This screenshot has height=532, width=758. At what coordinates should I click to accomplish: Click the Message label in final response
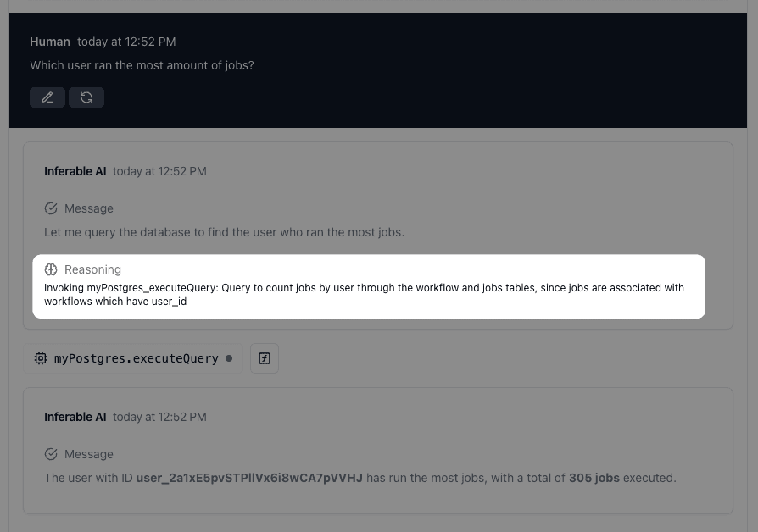[x=89, y=454]
